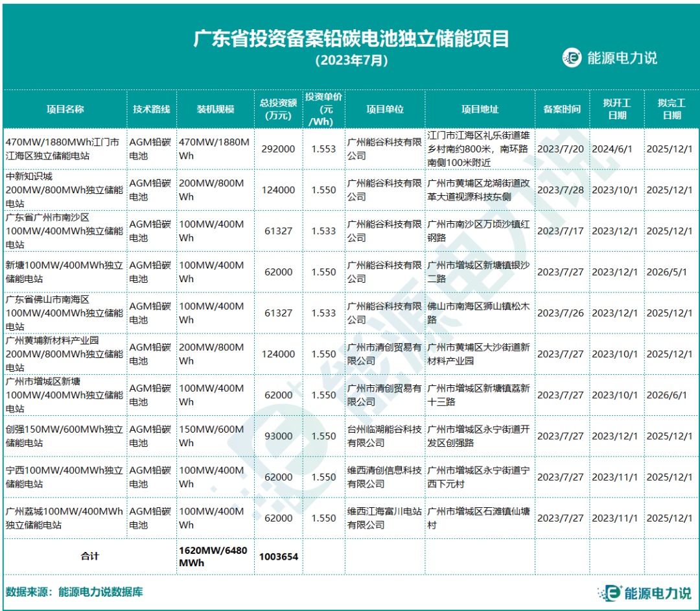700x611 pixels.
Task: Click the address 广州市黄埔区大沙街道新材料产业园
Action: tap(478, 354)
